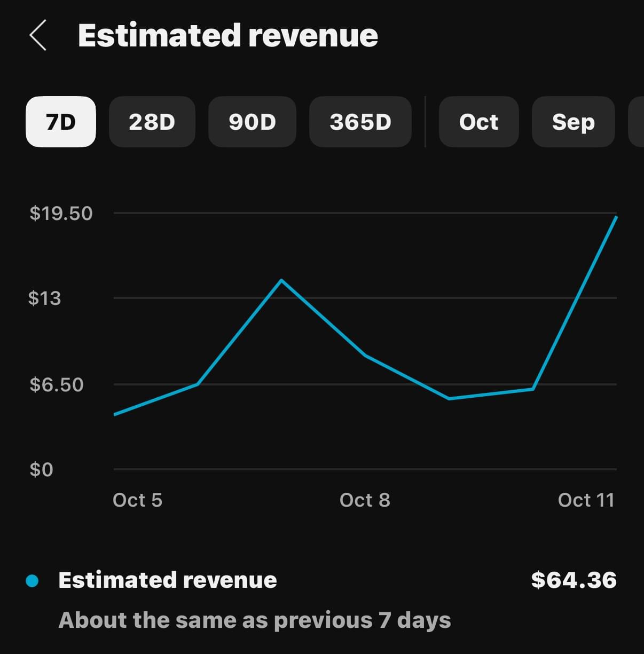
Task: Go back using the left arrow
Action: click(38, 35)
